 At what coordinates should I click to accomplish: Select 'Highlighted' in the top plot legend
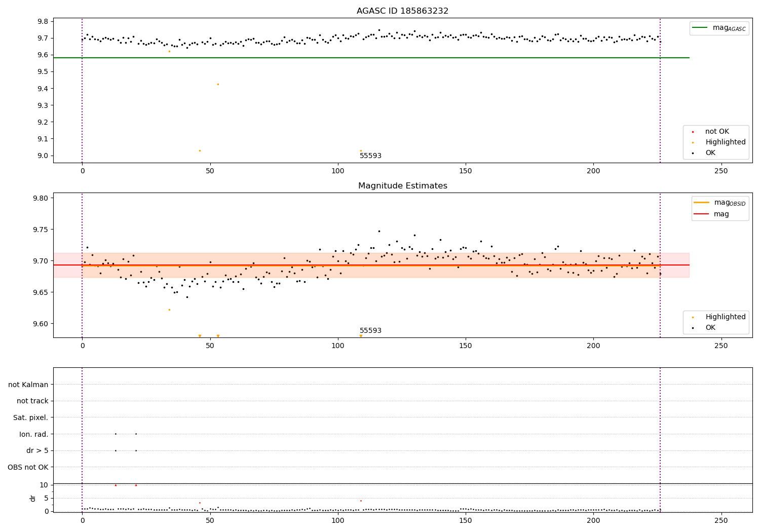[726, 142]
